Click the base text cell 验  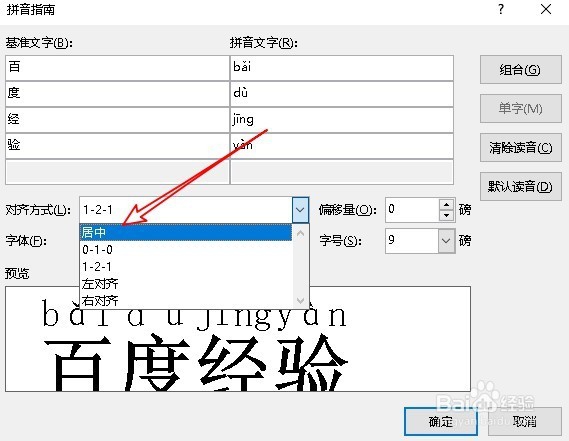[x=118, y=146]
